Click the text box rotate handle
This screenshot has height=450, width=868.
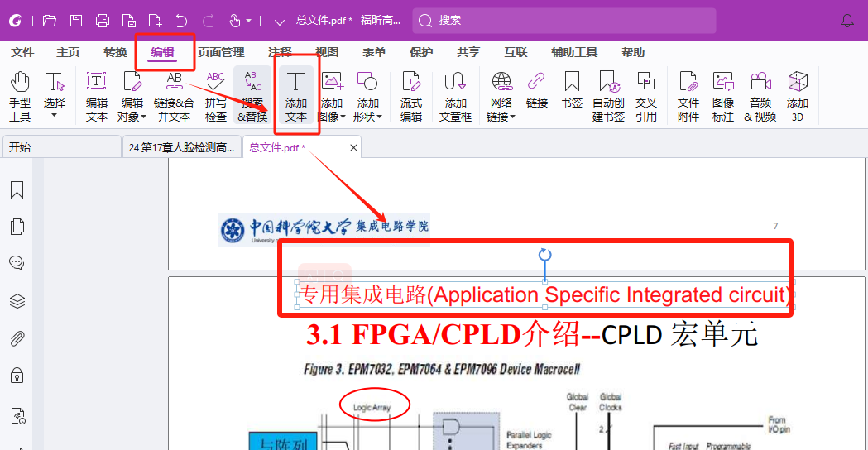545,255
